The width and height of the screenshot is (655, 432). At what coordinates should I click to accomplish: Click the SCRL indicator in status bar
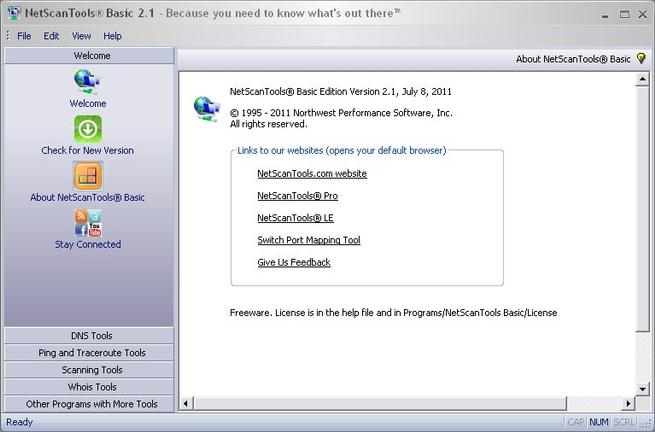(624, 422)
